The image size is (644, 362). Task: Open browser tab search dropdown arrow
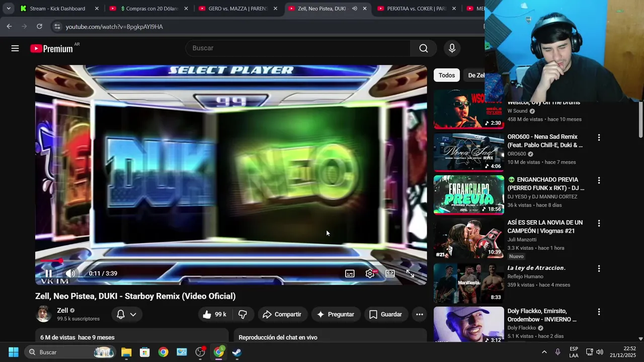coord(9,9)
